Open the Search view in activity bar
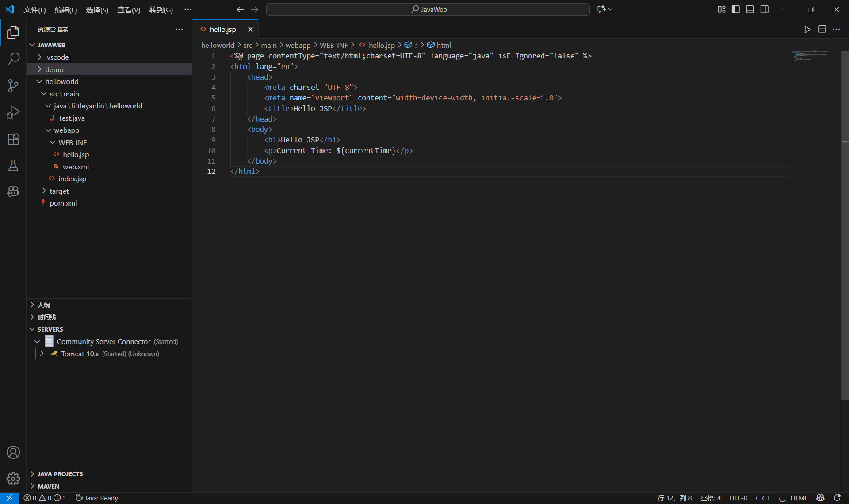Screen dimensions: 849x504 pyautogui.click(x=13, y=59)
